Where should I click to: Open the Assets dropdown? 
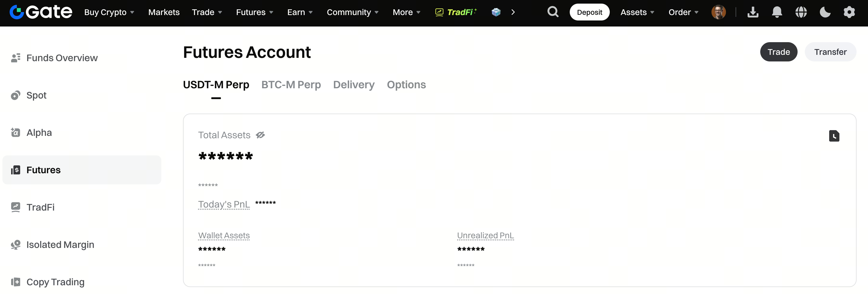637,12
